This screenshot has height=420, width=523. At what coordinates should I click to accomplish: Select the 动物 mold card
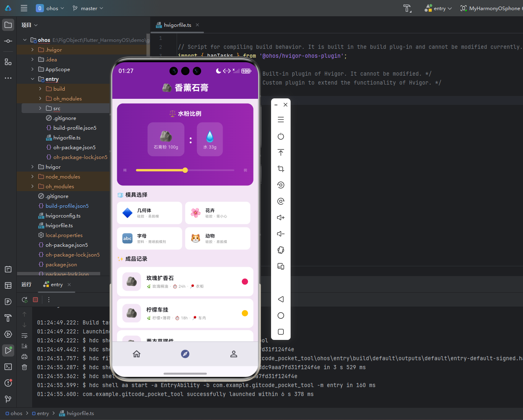[218, 238]
